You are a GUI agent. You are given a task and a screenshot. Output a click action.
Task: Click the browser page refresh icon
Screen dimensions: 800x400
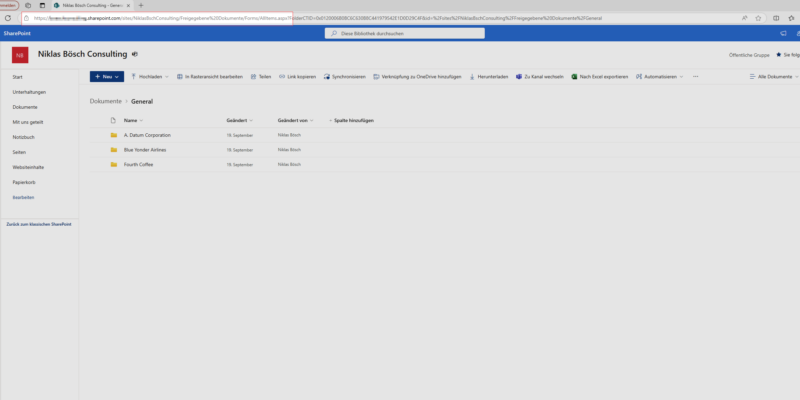[8, 18]
